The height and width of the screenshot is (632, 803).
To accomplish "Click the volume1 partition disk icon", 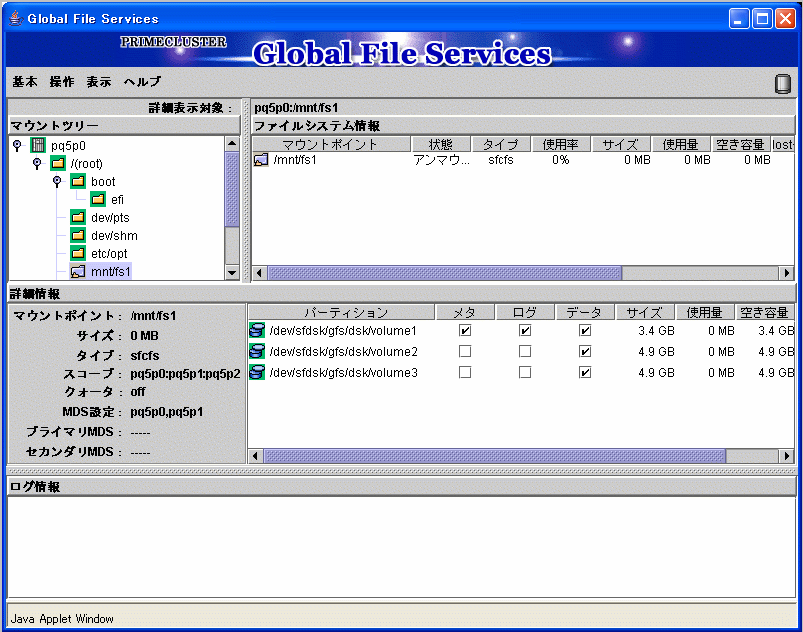I will [x=257, y=330].
